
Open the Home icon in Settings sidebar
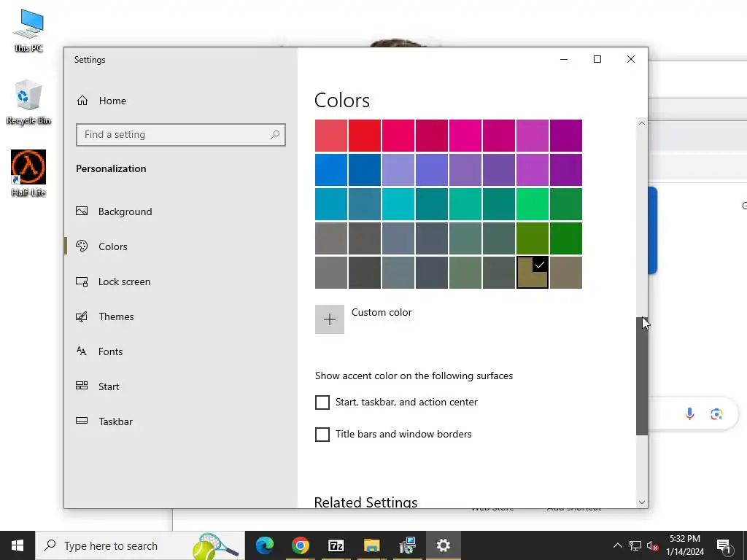(82, 101)
